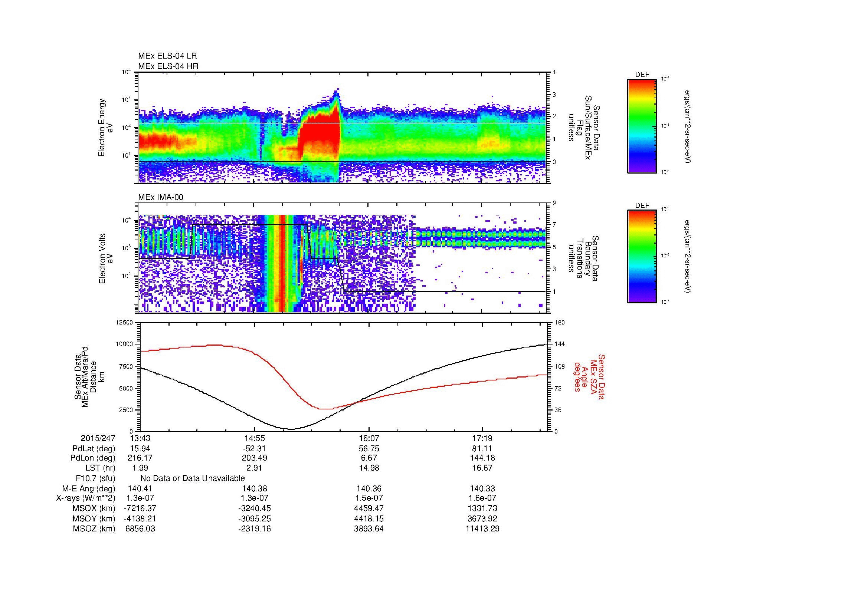The width and height of the screenshot is (868, 613).
Task: Click the 'X-rays (W/m**2)' row label
Action: 85,498
